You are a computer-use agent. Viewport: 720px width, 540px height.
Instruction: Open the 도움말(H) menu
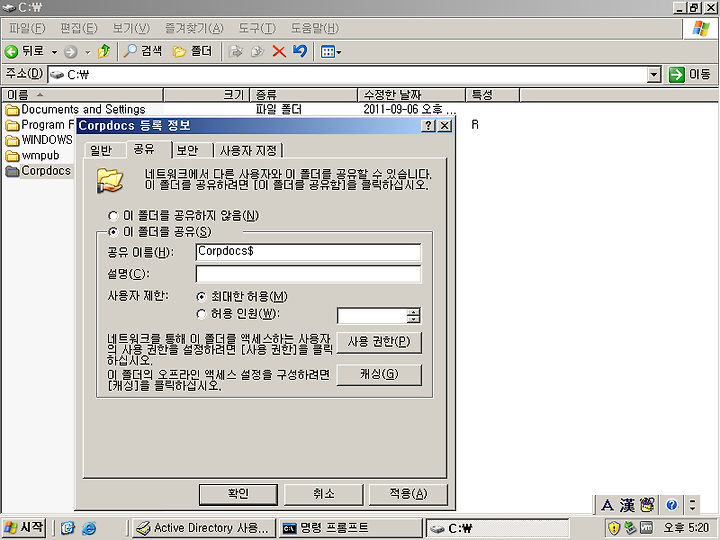point(315,28)
